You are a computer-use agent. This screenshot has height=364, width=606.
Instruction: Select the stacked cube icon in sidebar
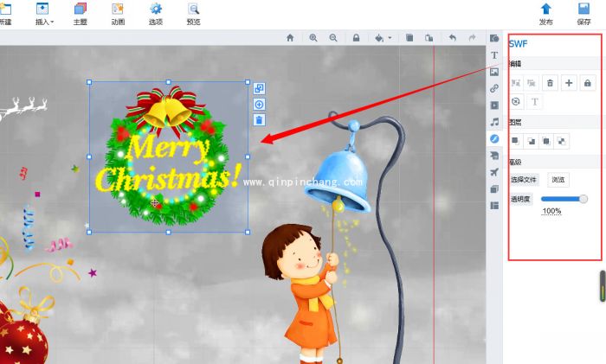494,188
